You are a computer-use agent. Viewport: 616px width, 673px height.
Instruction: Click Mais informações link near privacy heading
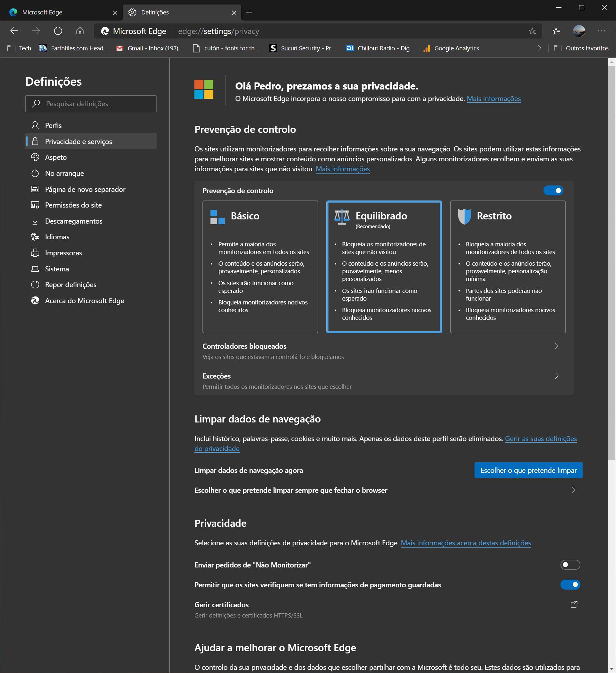point(493,99)
